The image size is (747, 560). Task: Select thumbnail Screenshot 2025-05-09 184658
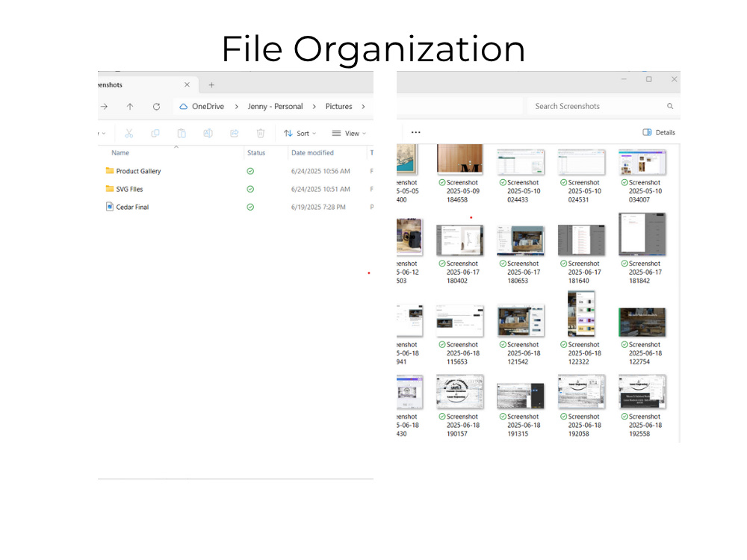(459, 158)
